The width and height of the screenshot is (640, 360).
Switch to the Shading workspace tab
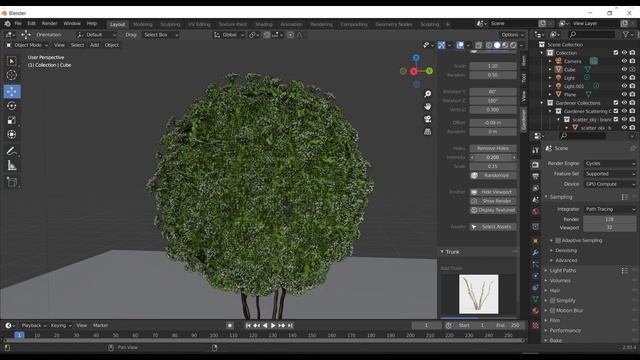(x=263, y=24)
